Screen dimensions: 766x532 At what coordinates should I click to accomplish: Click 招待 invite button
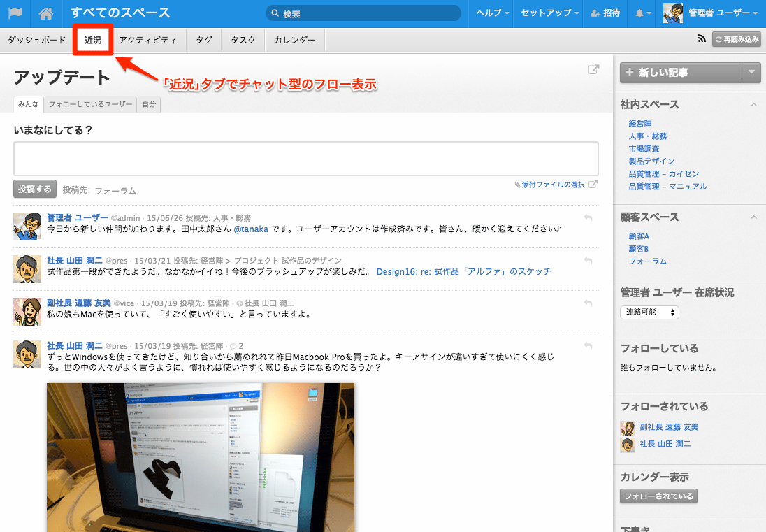(605, 13)
